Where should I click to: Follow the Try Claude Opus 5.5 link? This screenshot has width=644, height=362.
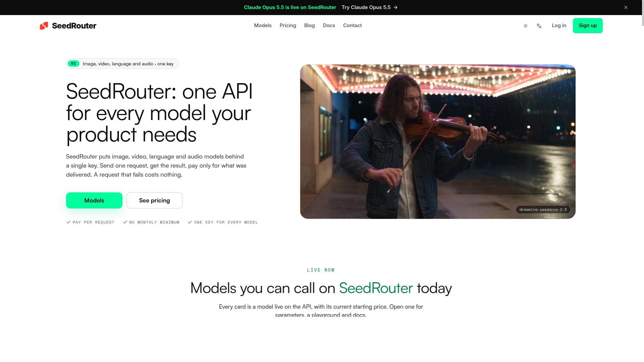[370, 7]
